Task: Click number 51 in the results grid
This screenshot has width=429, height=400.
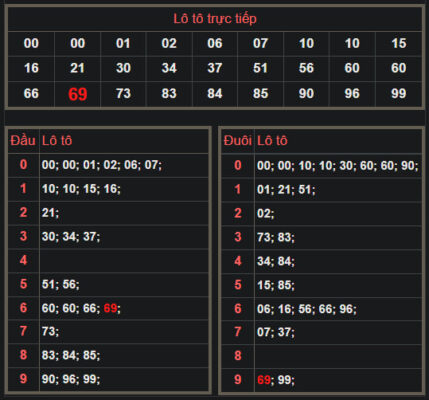Action: coord(260,68)
